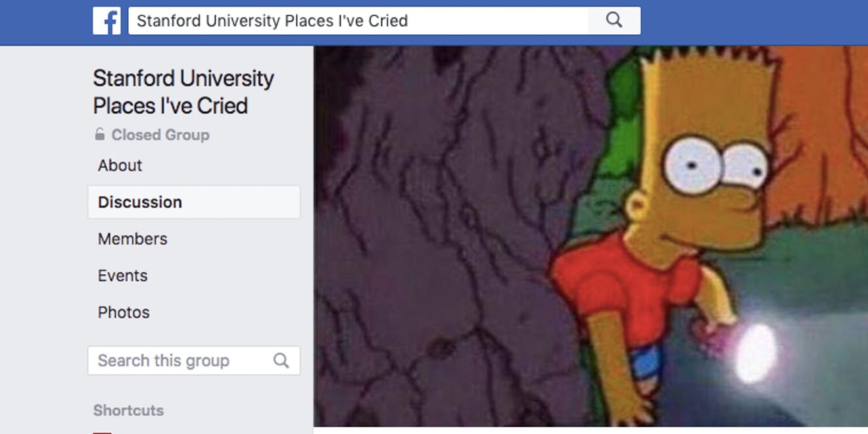The width and height of the screenshot is (868, 434).
Task: Click the magnifier button in top search bar
Action: click(614, 20)
